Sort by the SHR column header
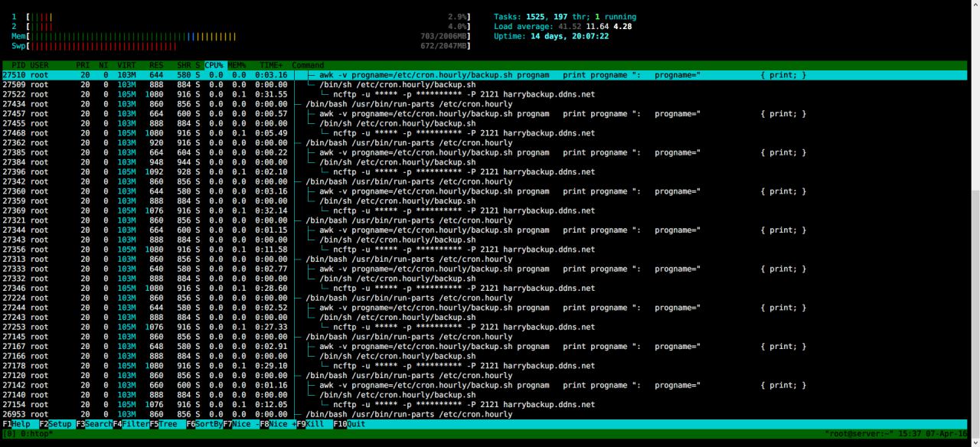980x447 pixels. click(x=184, y=65)
